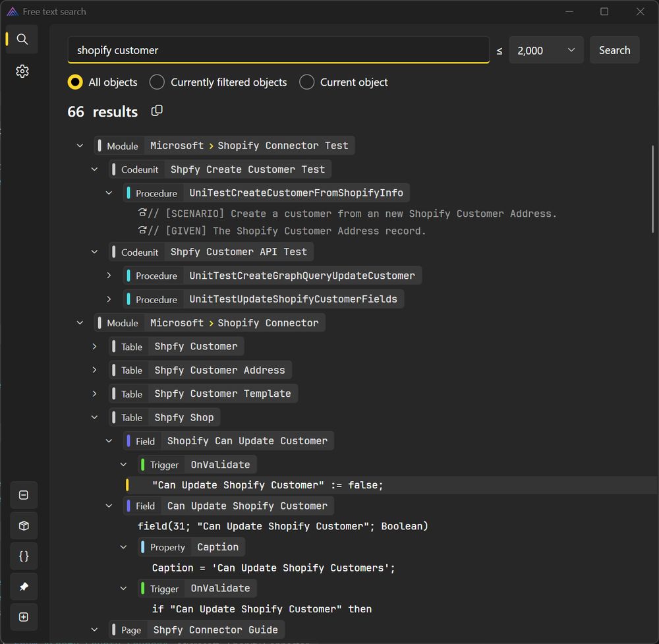Click the [GIVEN] comment line icon
Image resolution: width=659 pixels, height=644 pixels.
click(x=142, y=230)
